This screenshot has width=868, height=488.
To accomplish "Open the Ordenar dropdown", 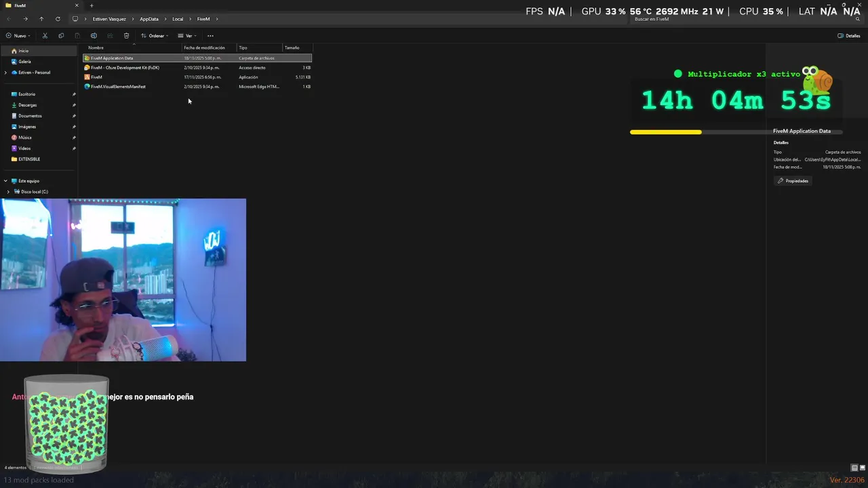I will 155,36.
